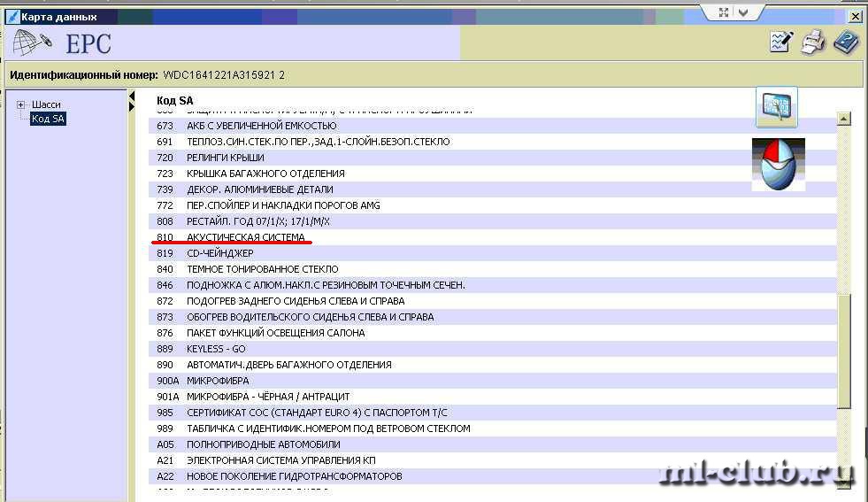Select row 872 ПОДОГРЕВ ЗАДНЕГО СИДЕНЬЯ
Image resolution: width=868 pixels, height=502 pixels.
pyautogui.click(x=492, y=301)
